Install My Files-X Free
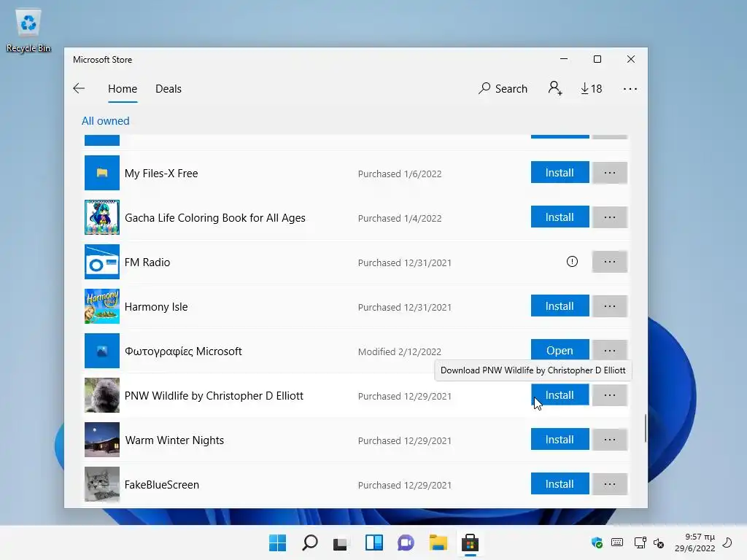This screenshot has width=747, height=560. click(x=560, y=172)
